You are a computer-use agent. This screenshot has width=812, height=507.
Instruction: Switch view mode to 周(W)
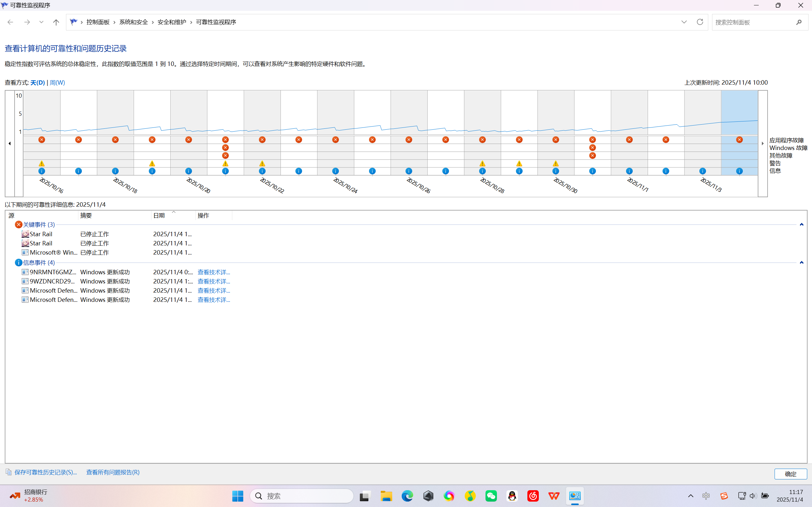(x=57, y=82)
